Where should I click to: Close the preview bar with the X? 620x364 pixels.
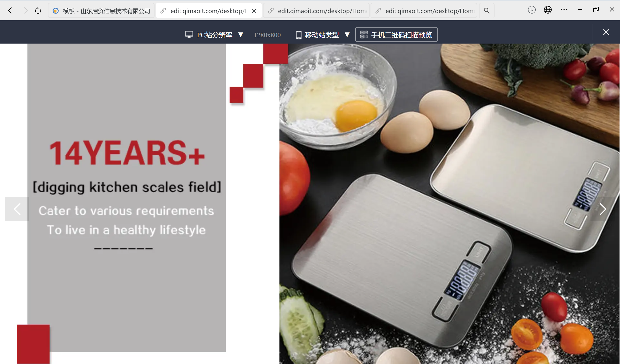point(606,32)
